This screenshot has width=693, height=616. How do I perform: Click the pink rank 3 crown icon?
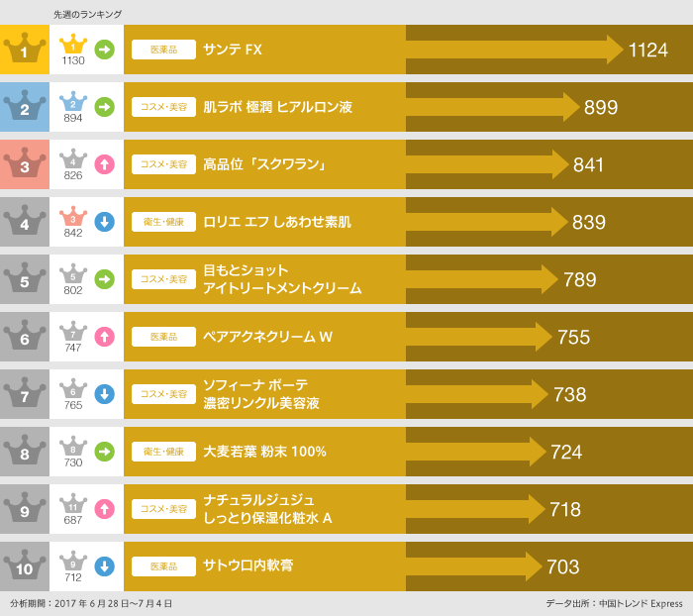coord(25,164)
